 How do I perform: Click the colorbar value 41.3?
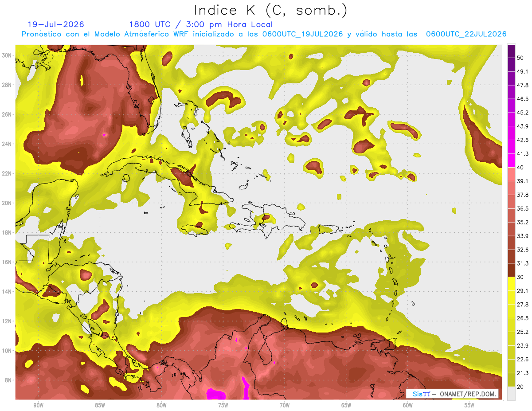[522, 154]
